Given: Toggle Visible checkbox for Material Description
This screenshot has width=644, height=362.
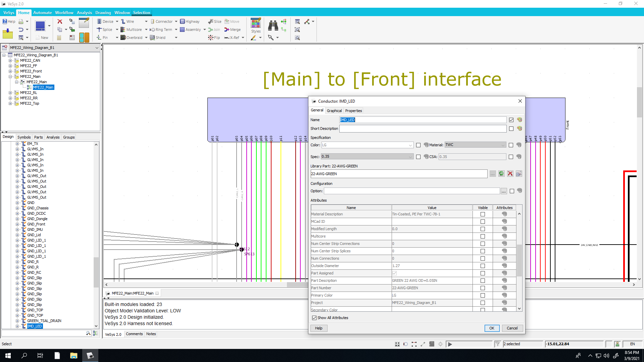Looking at the screenshot, I should pos(483,214).
